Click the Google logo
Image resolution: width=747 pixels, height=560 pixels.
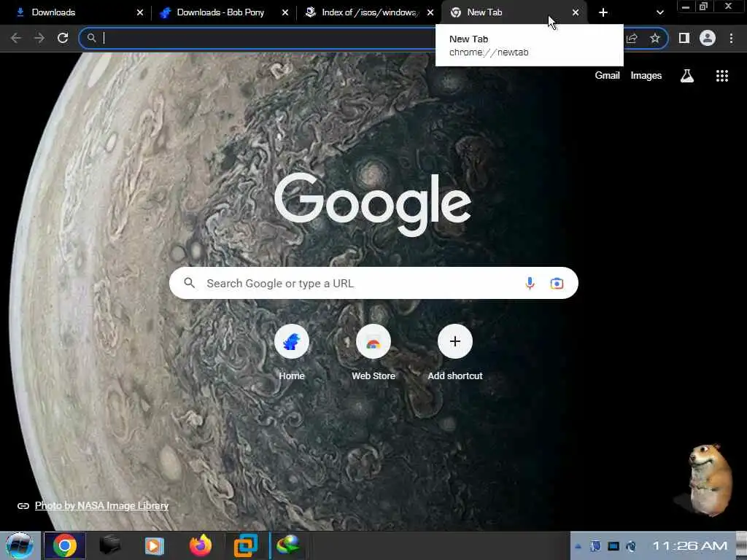click(373, 204)
